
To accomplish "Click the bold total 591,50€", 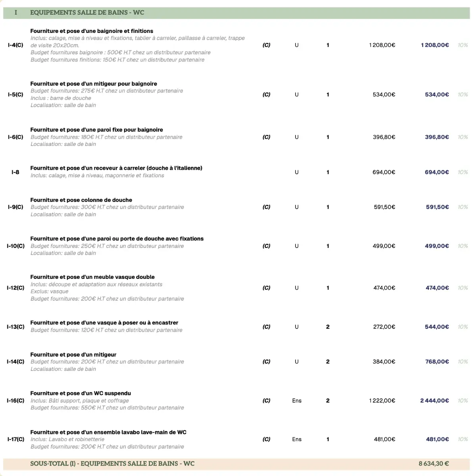I will coord(437,207).
